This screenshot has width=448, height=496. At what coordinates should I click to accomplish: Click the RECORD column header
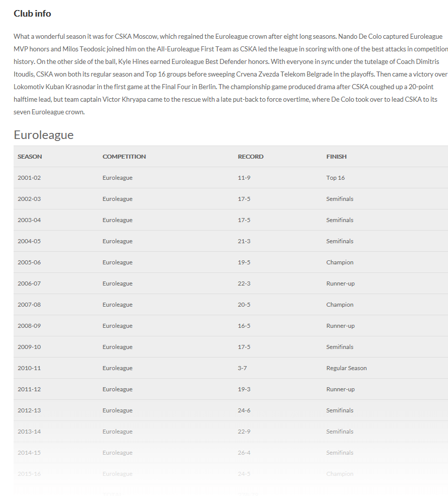(x=250, y=157)
